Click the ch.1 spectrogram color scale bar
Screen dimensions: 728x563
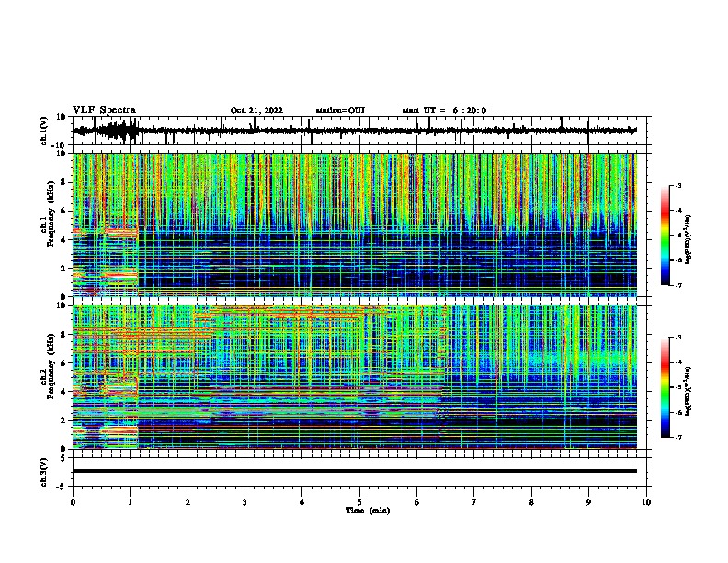click(x=665, y=236)
